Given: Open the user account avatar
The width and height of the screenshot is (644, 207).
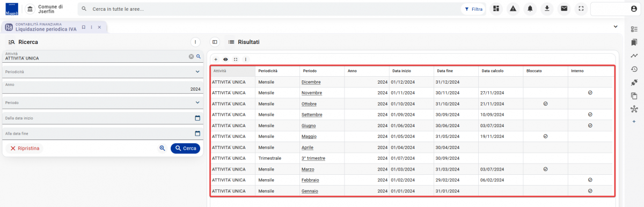Looking at the screenshot, I should click(x=634, y=9).
